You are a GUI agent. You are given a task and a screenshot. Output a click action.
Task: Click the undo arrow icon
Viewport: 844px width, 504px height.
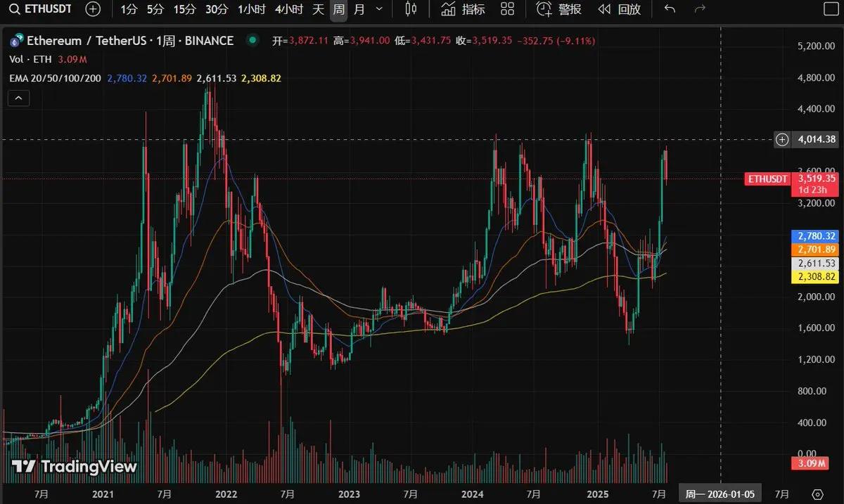(670, 9)
